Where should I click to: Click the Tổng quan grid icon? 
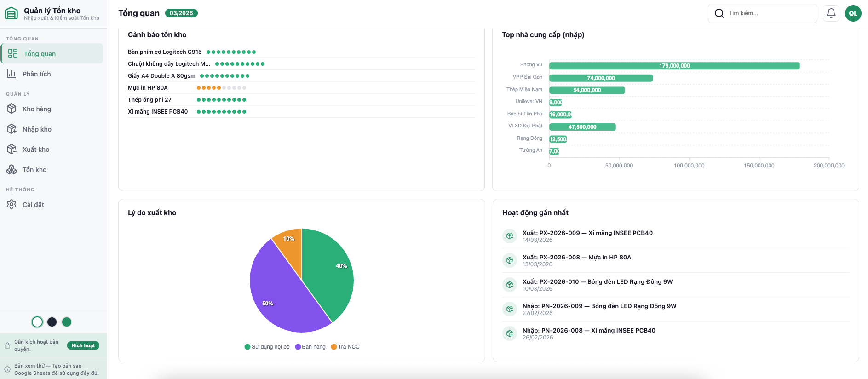(x=13, y=53)
